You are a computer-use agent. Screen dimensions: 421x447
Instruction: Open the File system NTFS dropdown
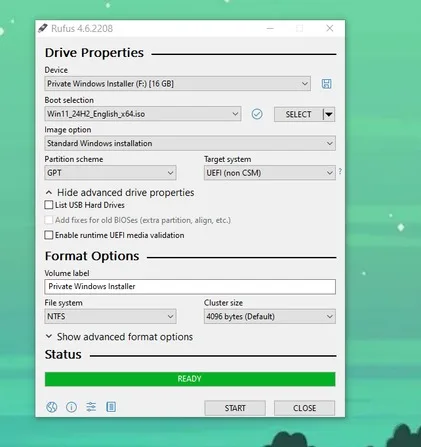point(110,316)
